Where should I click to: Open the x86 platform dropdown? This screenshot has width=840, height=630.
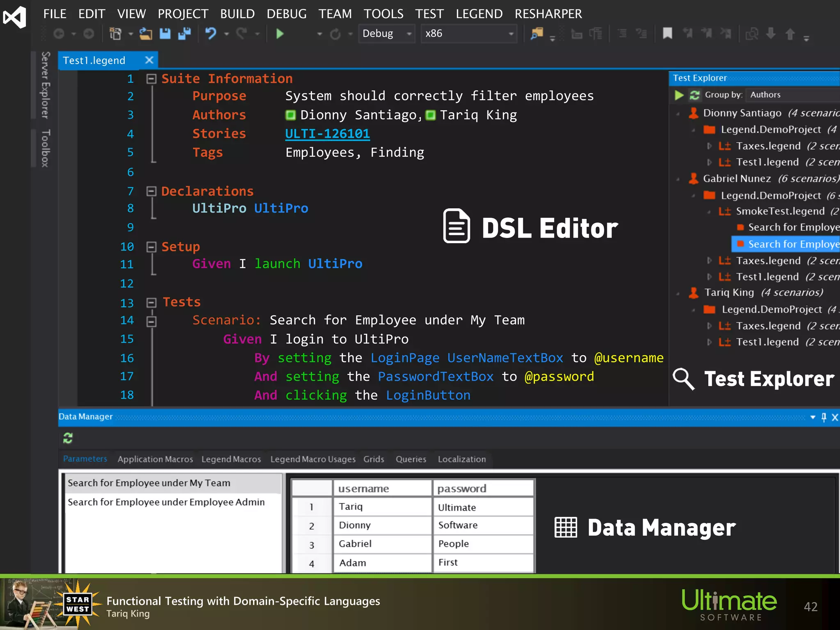tap(469, 34)
